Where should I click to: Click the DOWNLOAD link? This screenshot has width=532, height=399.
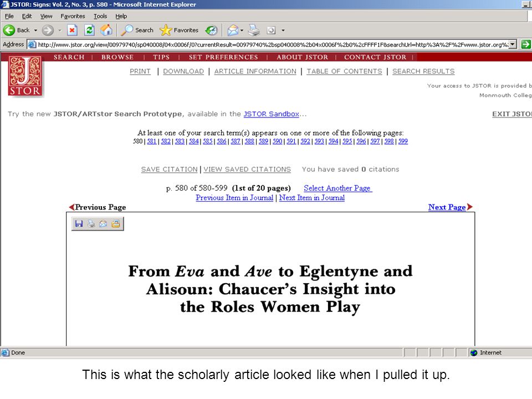click(183, 71)
